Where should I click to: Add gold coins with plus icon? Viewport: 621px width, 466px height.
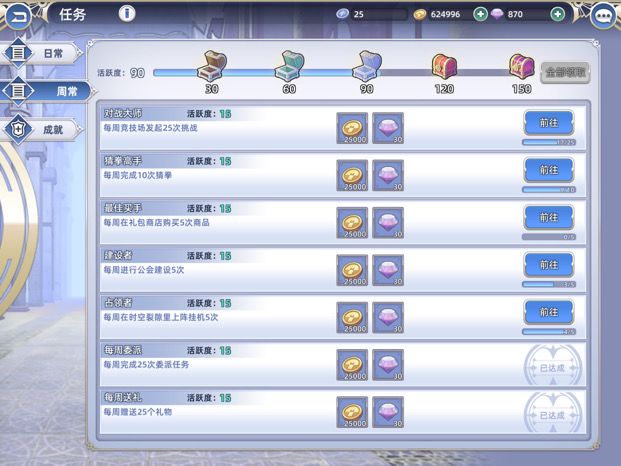tap(480, 14)
